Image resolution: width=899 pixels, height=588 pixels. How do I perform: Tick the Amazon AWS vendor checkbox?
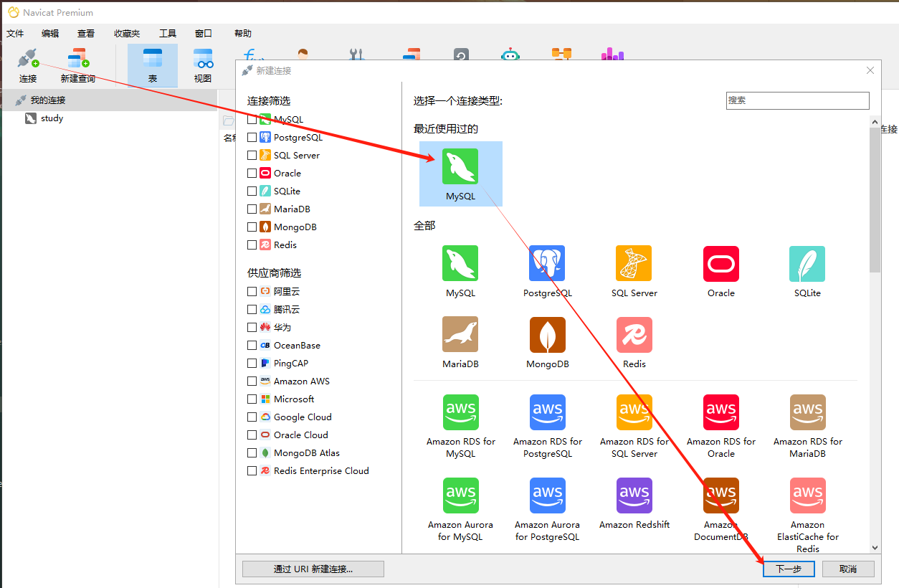coord(252,381)
